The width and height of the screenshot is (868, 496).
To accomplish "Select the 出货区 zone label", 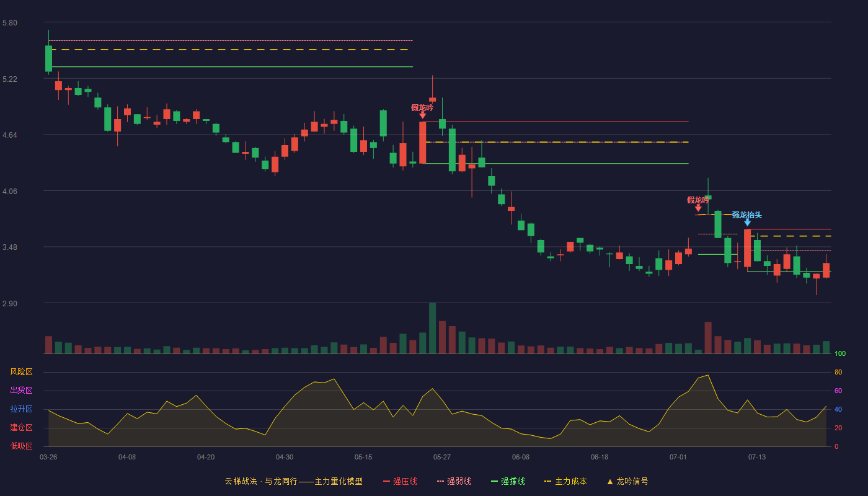I will tap(21, 391).
